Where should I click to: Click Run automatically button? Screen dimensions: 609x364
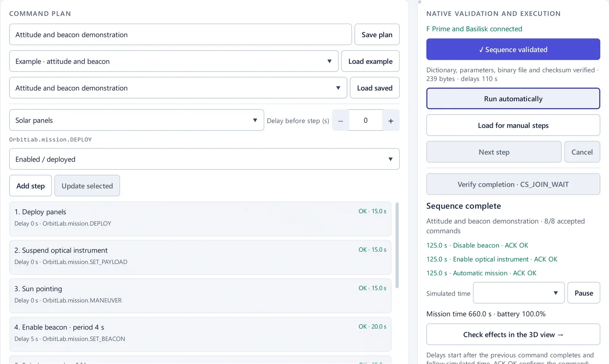(513, 99)
